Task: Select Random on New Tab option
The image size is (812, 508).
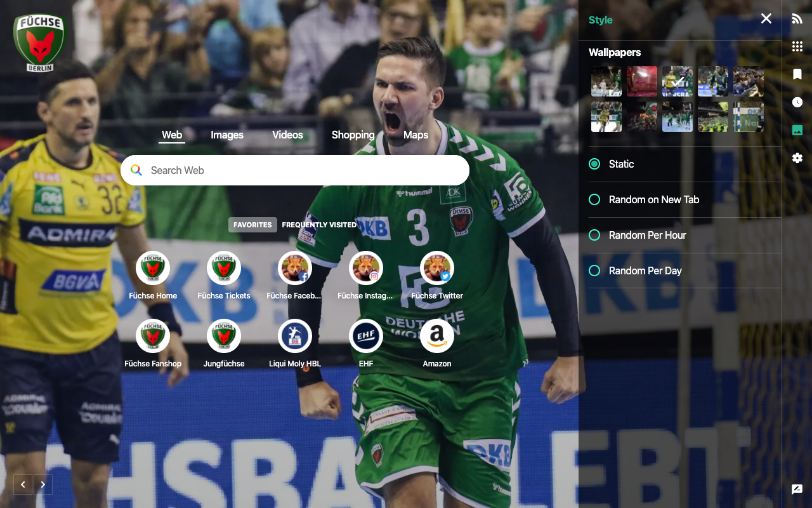Action: tap(685, 199)
